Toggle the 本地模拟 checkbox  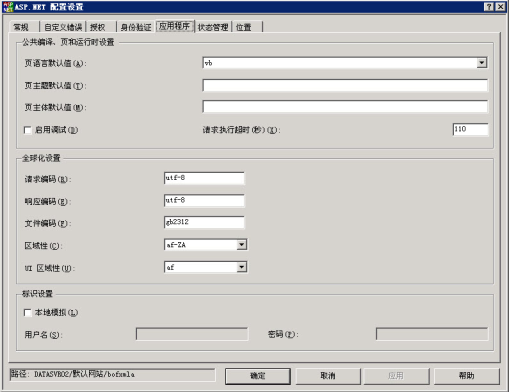28,313
